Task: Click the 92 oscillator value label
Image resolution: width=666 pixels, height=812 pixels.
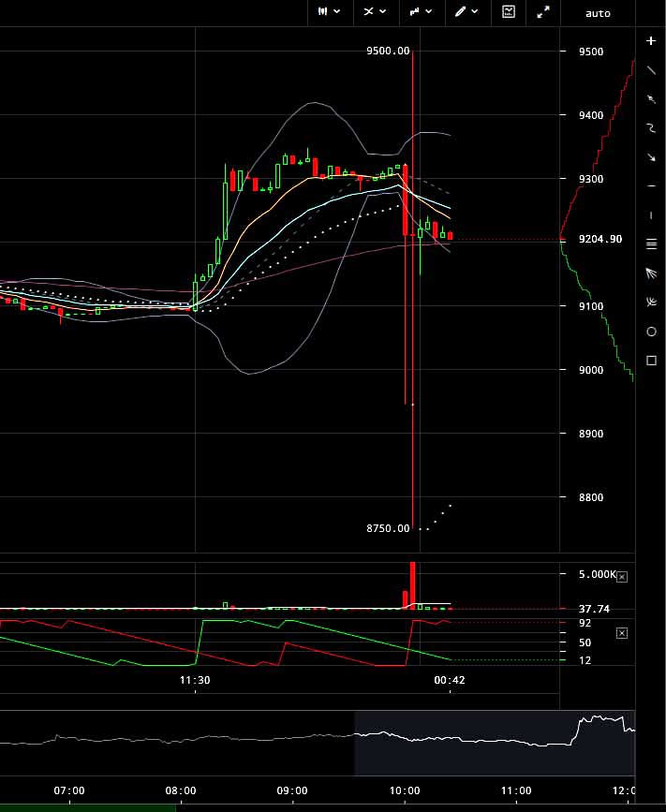Action: 585,623
